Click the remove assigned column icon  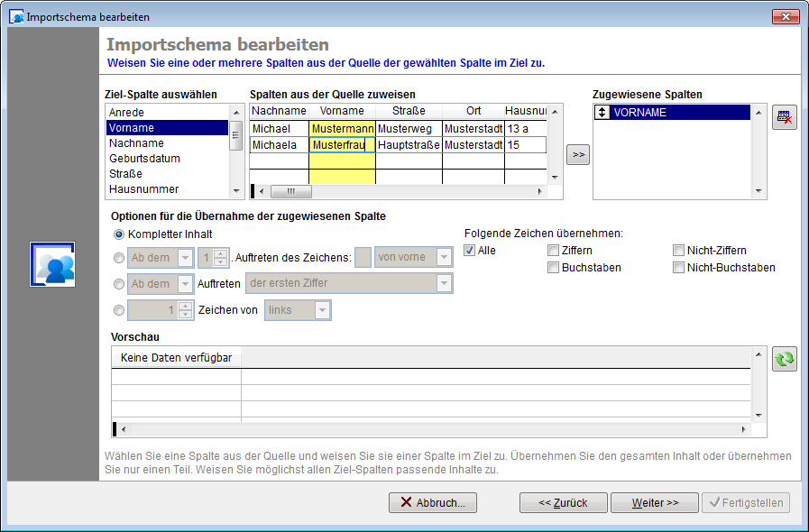click(x=784, y=117)
